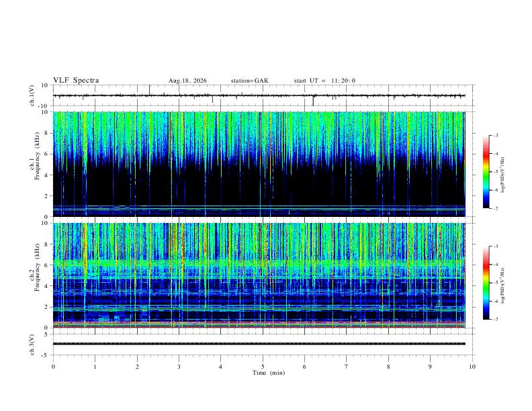The image size is (532, 411).
Task: Click the ch.3(V) black signal band
Action: [259, 344]
